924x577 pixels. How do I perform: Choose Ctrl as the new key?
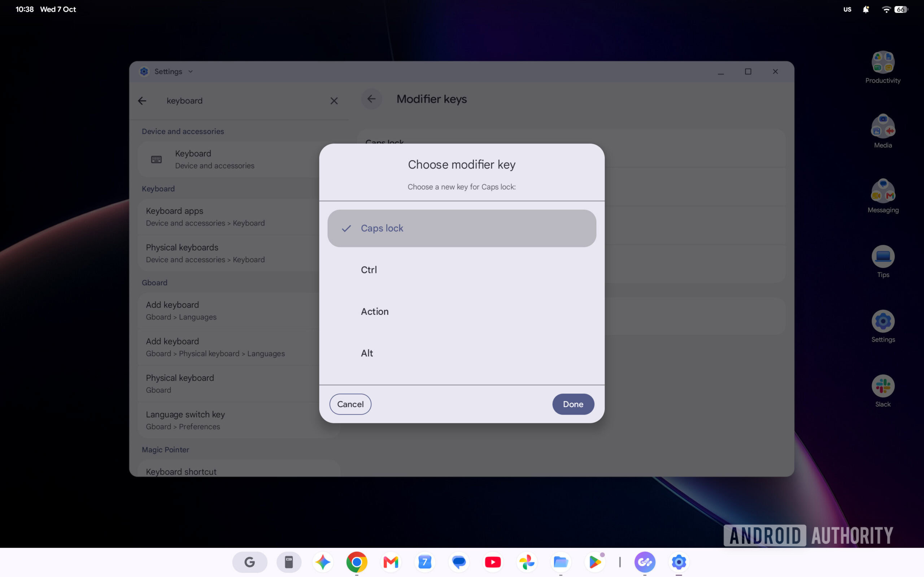pos(462,270)
